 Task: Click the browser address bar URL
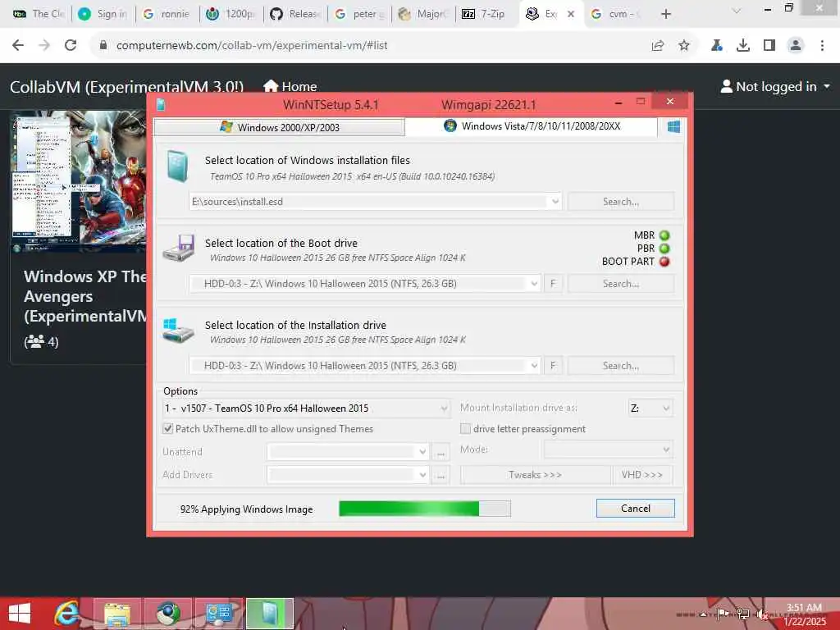click(252, 46)
